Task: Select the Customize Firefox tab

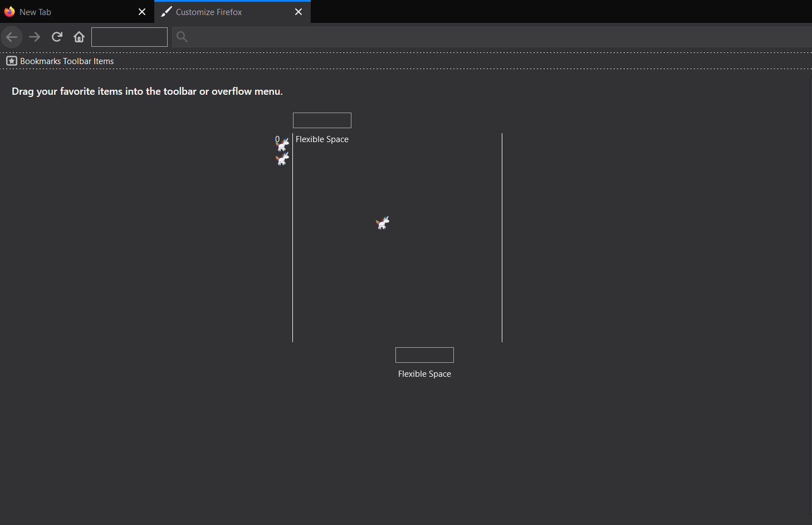Action: coord(223,12)
